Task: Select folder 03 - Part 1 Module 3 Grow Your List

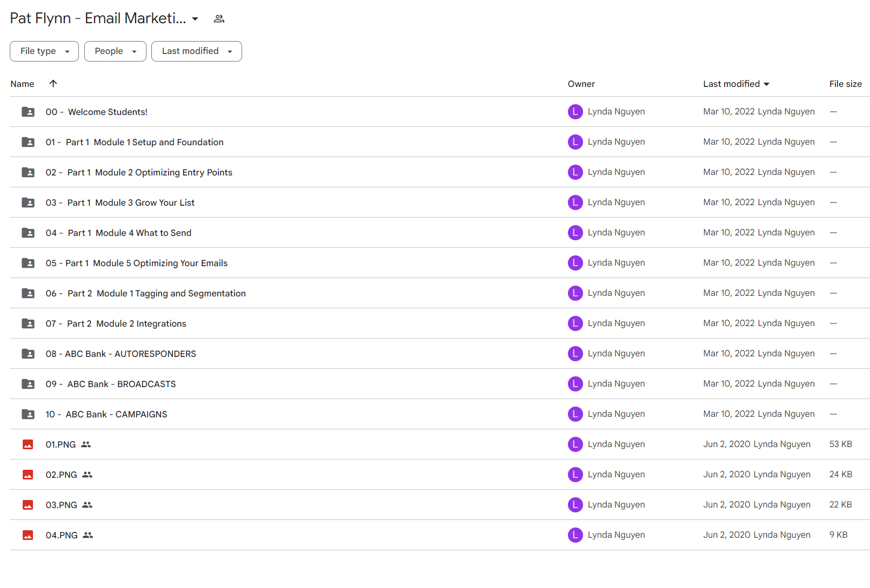Action: click(x=120, y=202)
